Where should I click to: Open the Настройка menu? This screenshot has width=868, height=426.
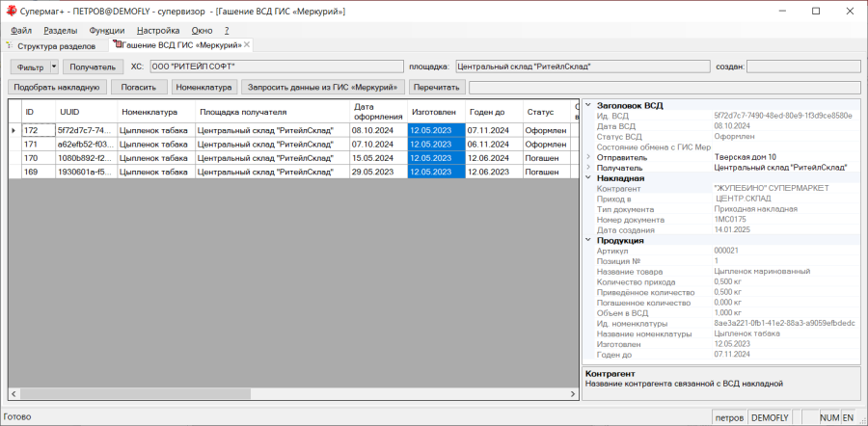point(158,31)
